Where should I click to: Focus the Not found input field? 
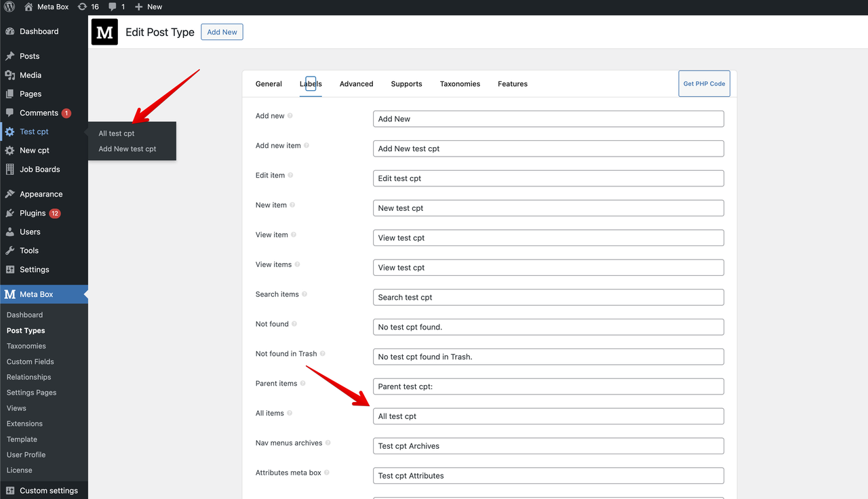[549, 327]
